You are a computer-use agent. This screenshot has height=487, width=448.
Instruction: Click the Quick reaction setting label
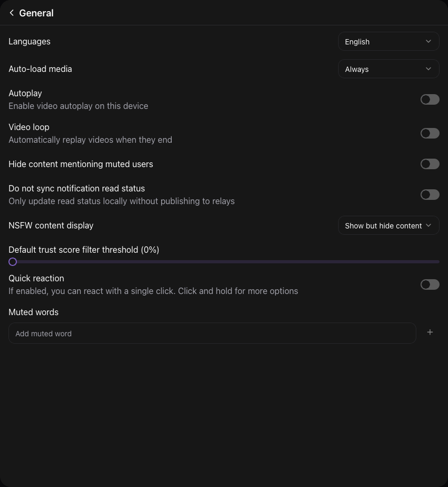click(x=36, y=278)
